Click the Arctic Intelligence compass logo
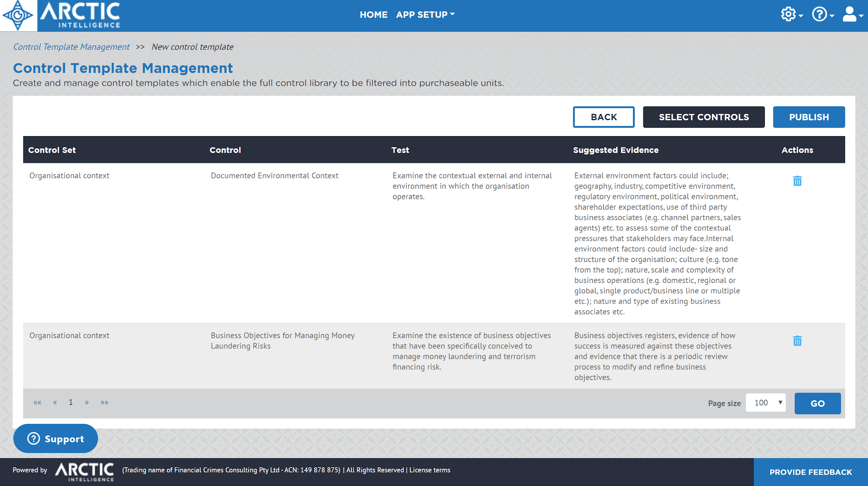The width and height of the screenshot is (868, 486). point(18,15)
